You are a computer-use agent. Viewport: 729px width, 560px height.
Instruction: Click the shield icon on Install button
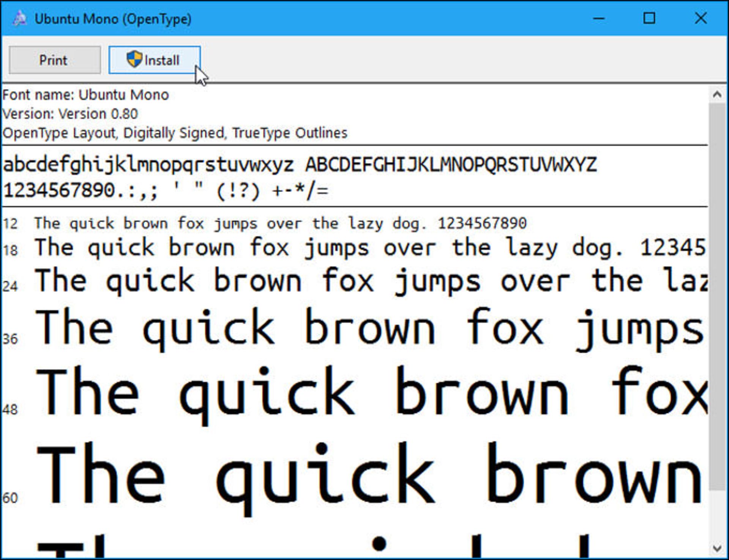tap(134, 59)
